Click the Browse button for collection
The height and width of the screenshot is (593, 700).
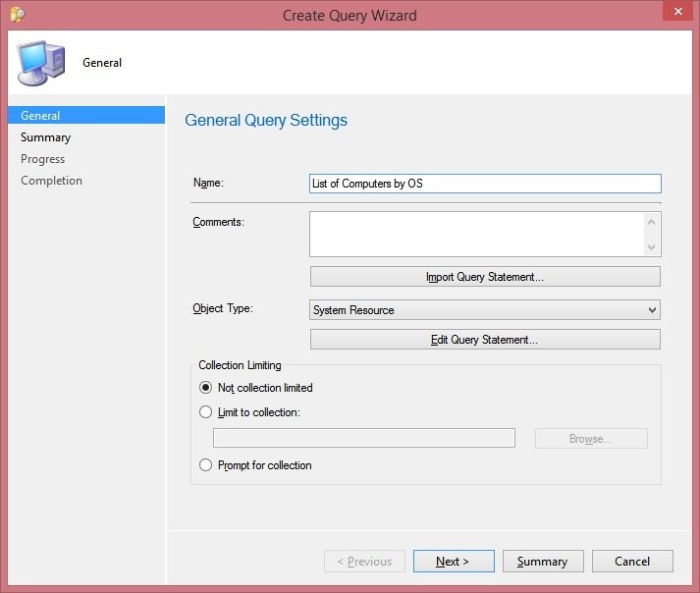point(591,439)
